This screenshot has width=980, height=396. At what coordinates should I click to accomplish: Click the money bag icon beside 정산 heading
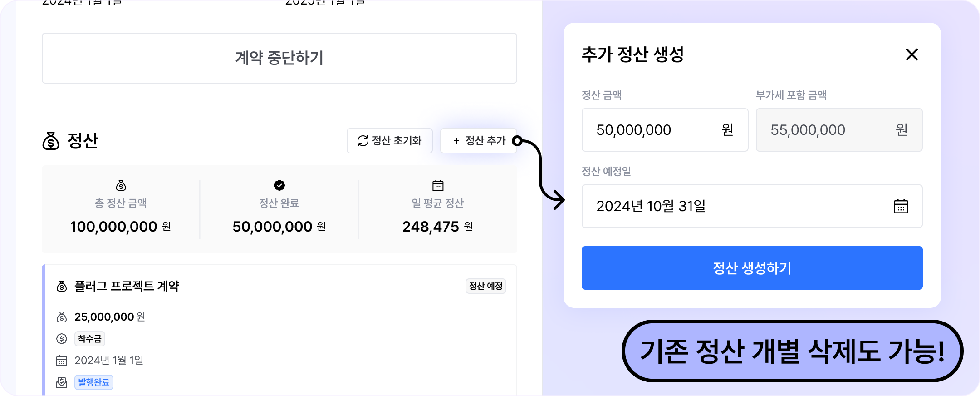pyautogui.click(x=51, y=141)
